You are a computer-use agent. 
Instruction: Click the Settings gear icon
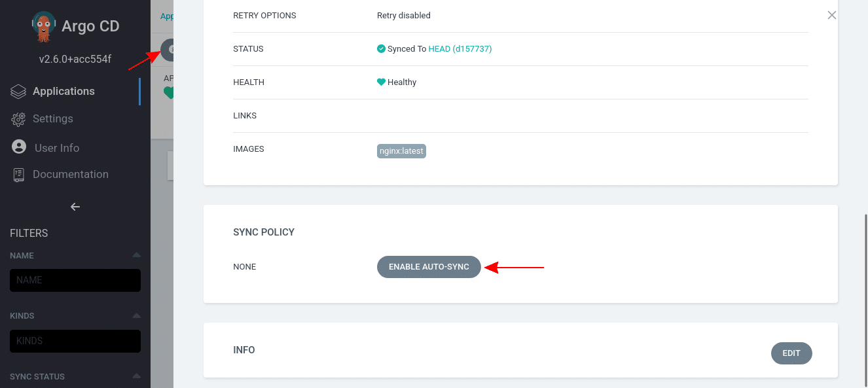[18, 118]
